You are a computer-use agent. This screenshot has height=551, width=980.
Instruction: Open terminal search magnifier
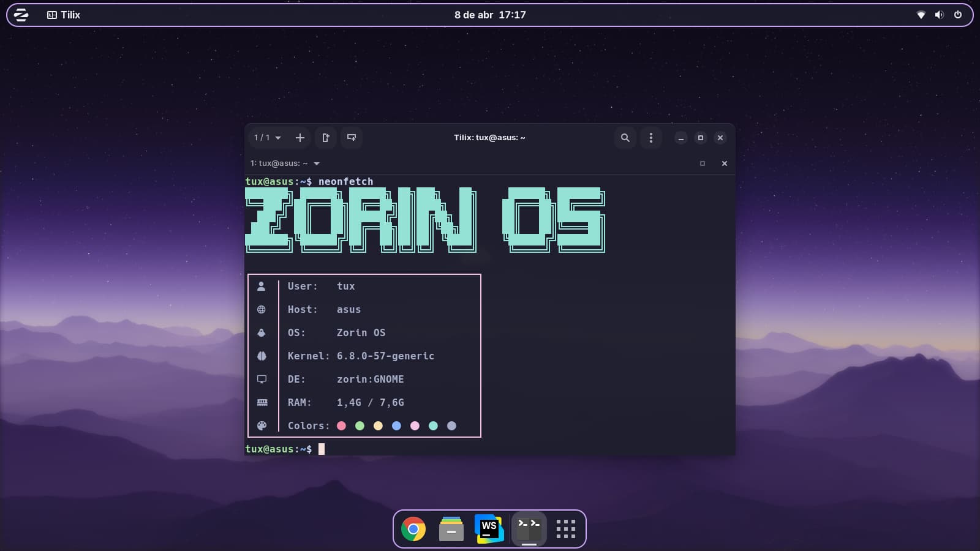click(x=625, y=138)
